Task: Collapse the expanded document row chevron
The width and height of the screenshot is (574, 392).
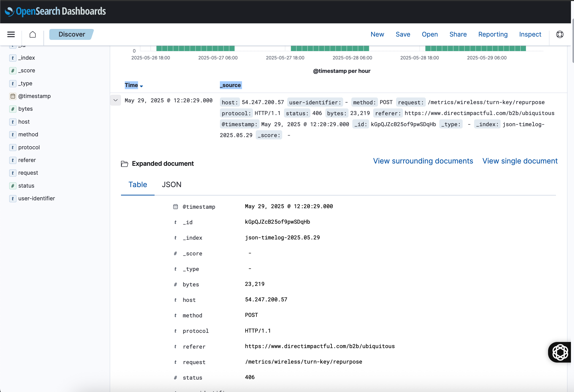Action: 115,100
